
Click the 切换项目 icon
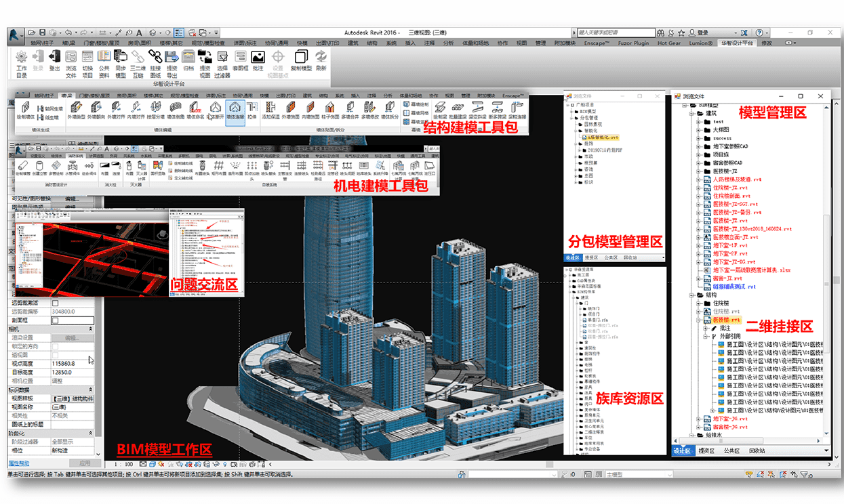[87, 57]
